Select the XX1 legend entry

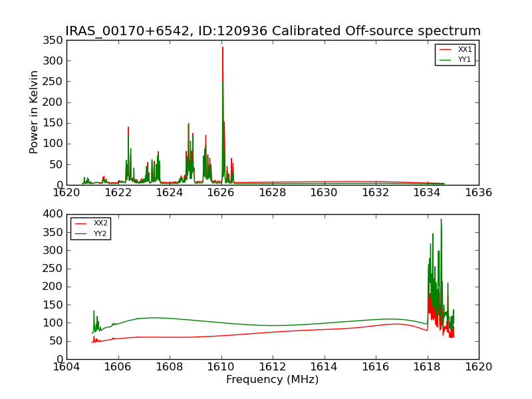point(455,49)
